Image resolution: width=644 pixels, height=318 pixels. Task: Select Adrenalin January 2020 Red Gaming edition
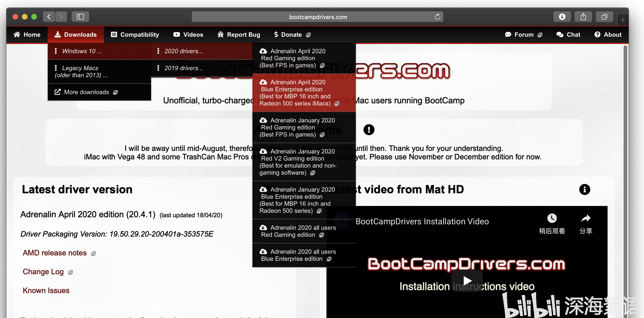[x=304, y=127]
